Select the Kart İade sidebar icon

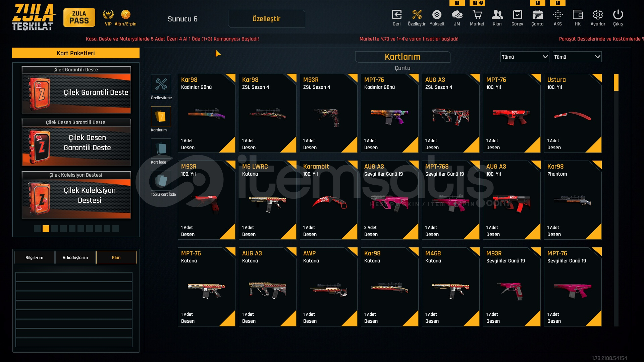(161, 148)
